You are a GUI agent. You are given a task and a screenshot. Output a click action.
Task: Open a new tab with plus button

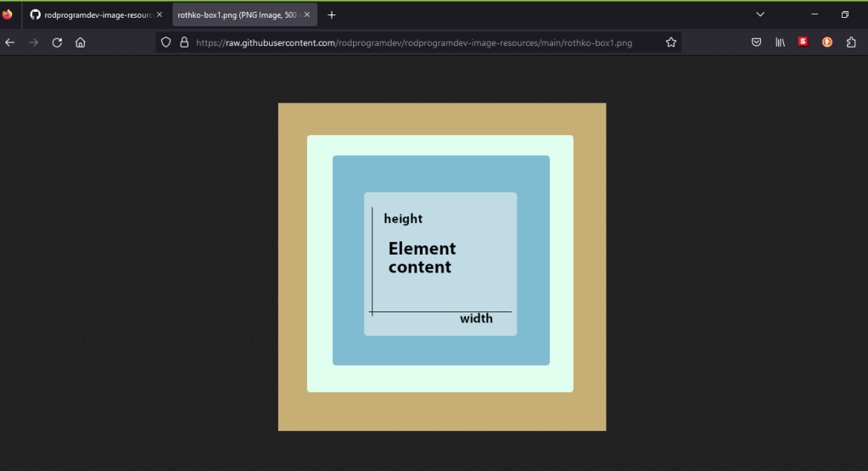pos(332,15)
